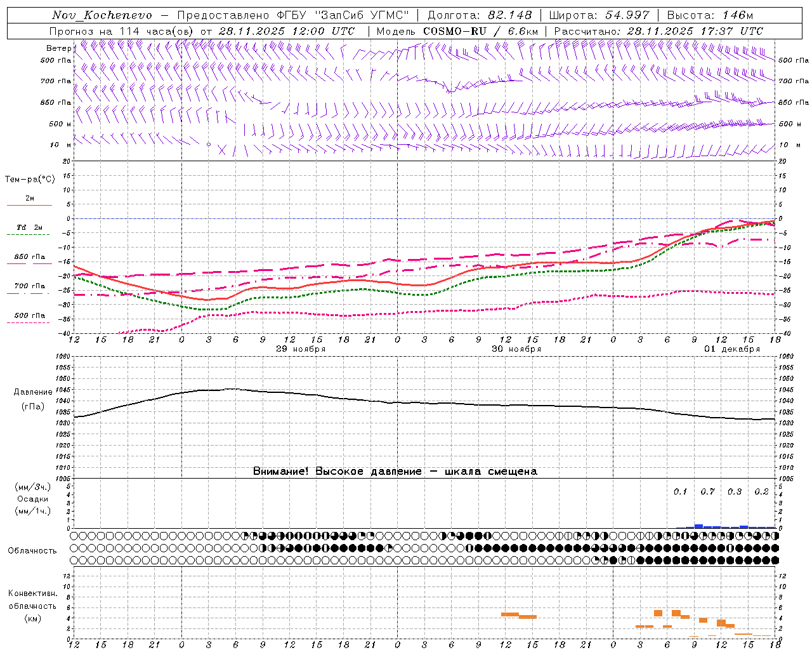Click the Долгота: 82.148 value

click(x=480, y=15)
